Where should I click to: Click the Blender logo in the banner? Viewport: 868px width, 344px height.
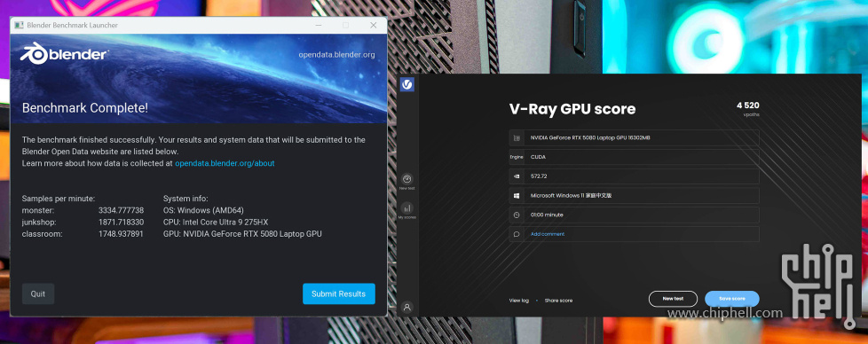tap(64, 54)
